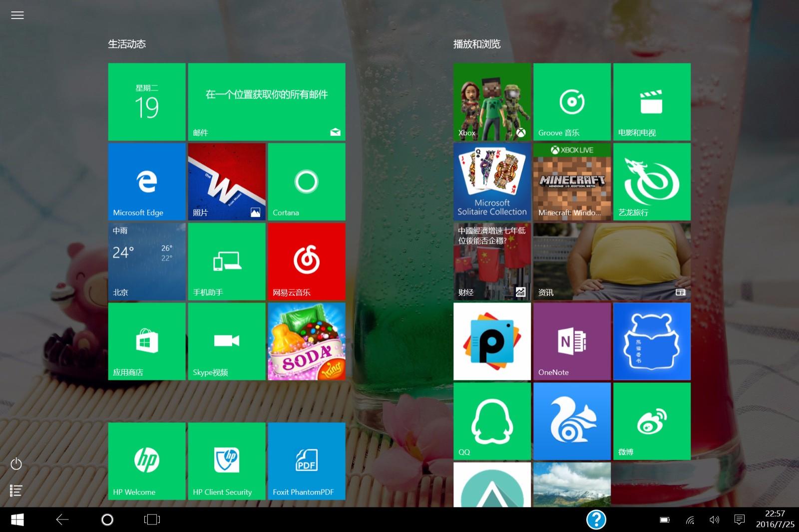Open the power options button
This screenshot has height=532, width=799.
[x=16, y=464]
